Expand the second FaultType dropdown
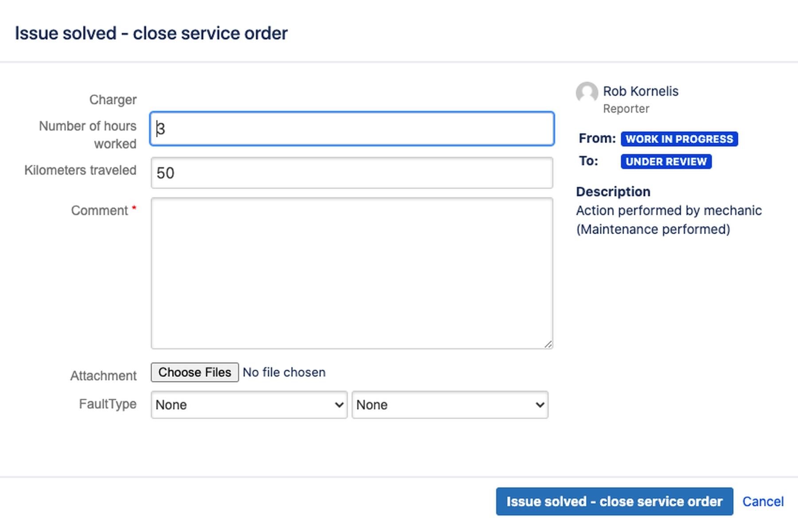The width and height of the screenshot is (798, 532). pos(450,405)
